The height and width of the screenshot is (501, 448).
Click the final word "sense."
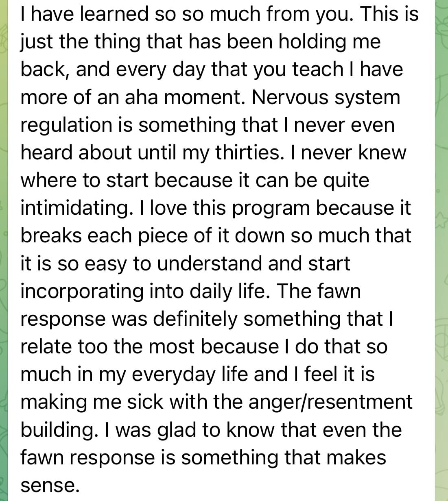click(x=48, y=485)
